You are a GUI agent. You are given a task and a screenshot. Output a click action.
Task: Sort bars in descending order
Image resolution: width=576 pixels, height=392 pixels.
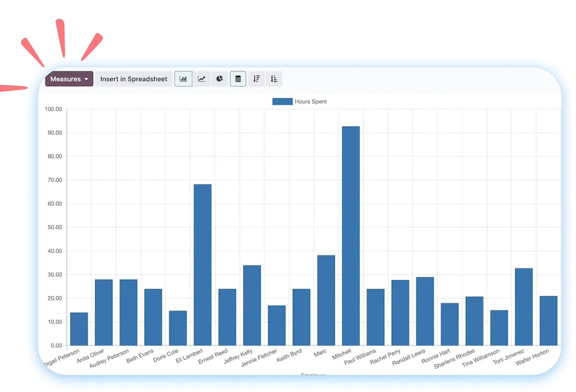pos(256,79)
